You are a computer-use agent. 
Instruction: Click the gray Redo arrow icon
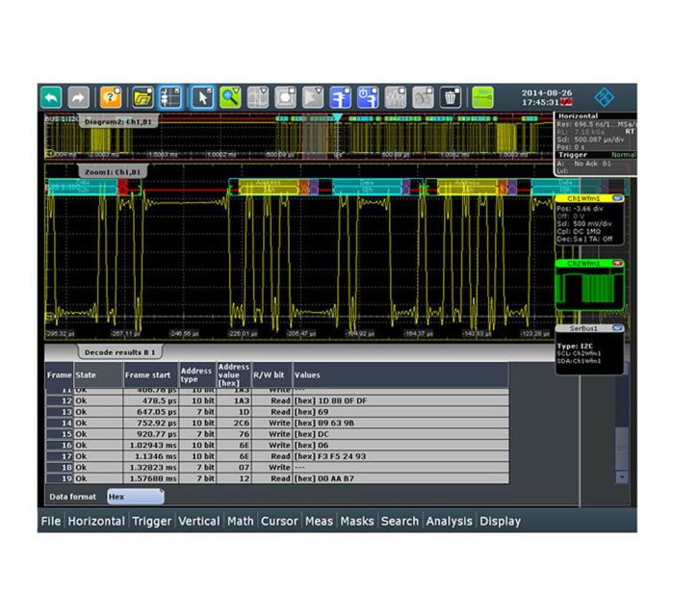[78, 97]
